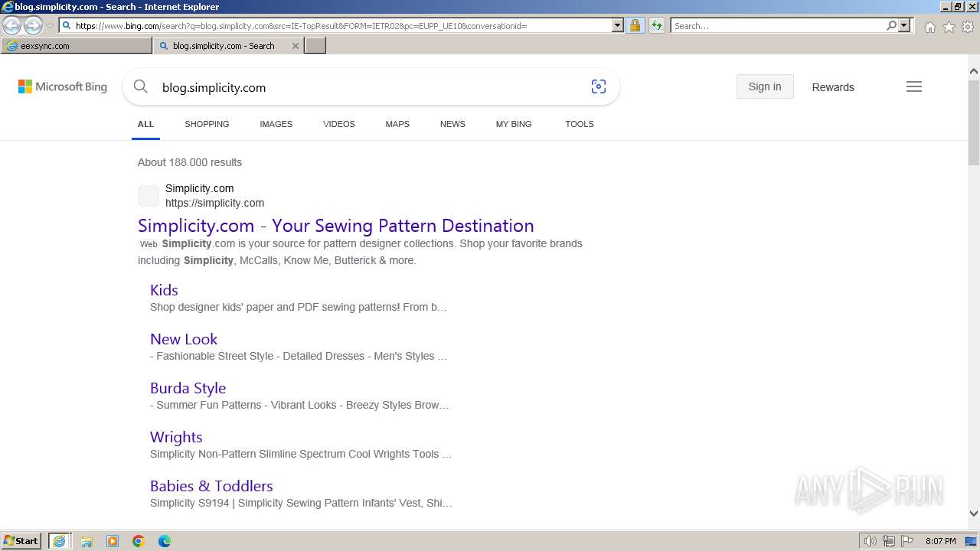The width and height of the screenshot is (980, 551).
Task: Click the https://simplicity.com URL text
Action: (x=214, y=203)
